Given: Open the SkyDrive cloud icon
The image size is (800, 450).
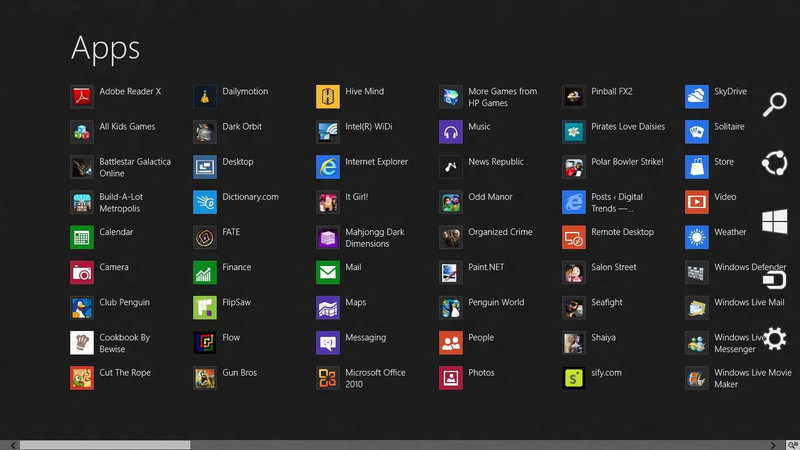Looking at the screenshot, I should click(x=697, y=97).
